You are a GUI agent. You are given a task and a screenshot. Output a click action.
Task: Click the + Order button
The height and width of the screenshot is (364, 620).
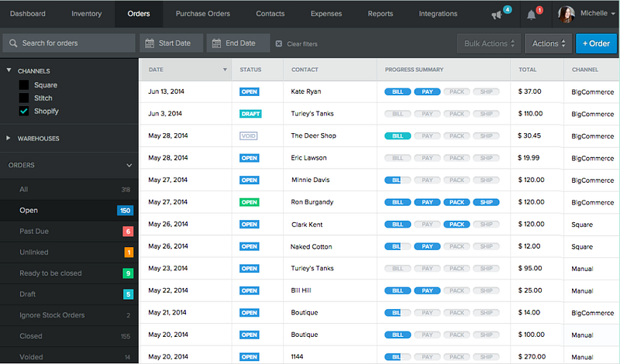(x=596, y=43)
